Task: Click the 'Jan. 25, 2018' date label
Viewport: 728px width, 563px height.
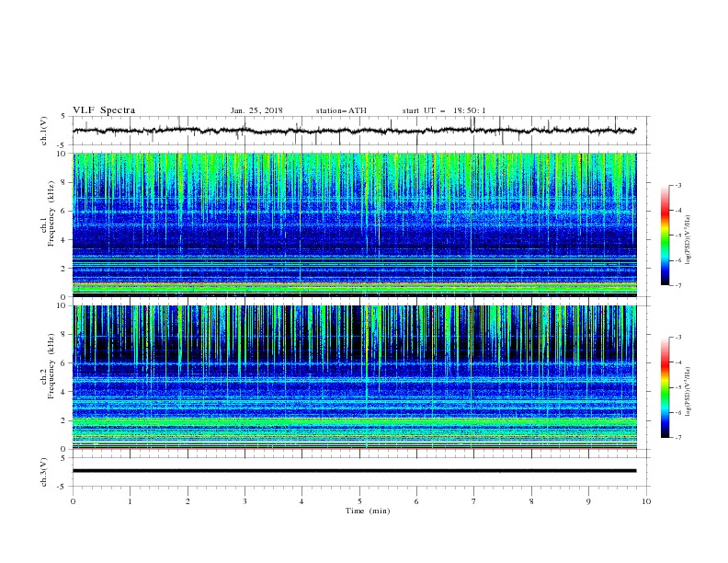Action: 256,110
